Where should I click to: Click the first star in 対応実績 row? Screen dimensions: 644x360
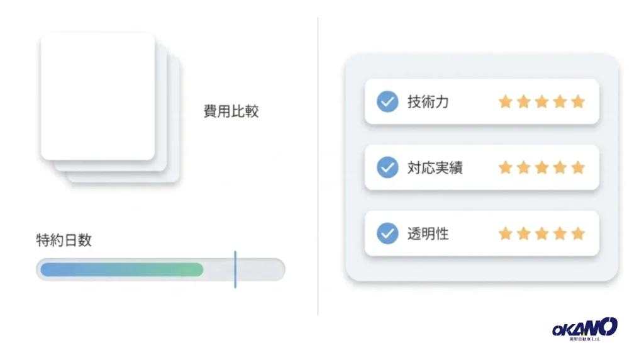505,167
